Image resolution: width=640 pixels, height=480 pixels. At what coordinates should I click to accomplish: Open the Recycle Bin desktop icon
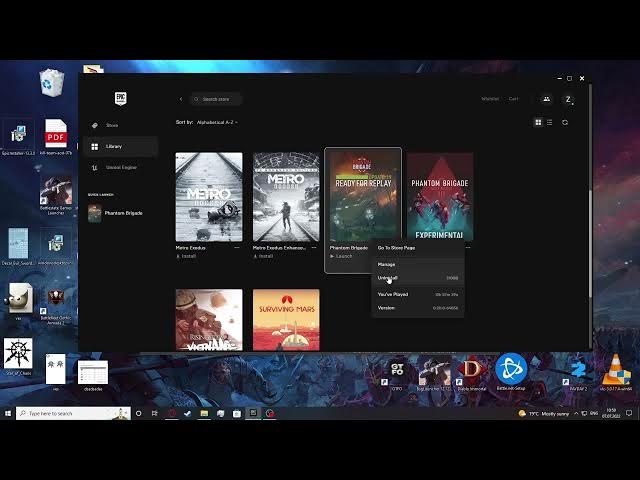pos(52,83)
